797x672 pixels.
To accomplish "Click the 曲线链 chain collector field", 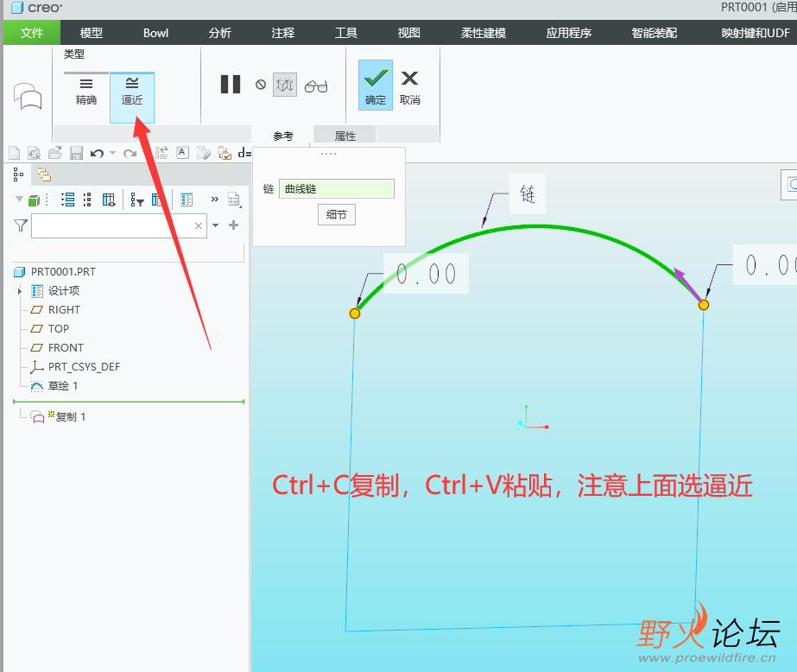I will (336, 188).
